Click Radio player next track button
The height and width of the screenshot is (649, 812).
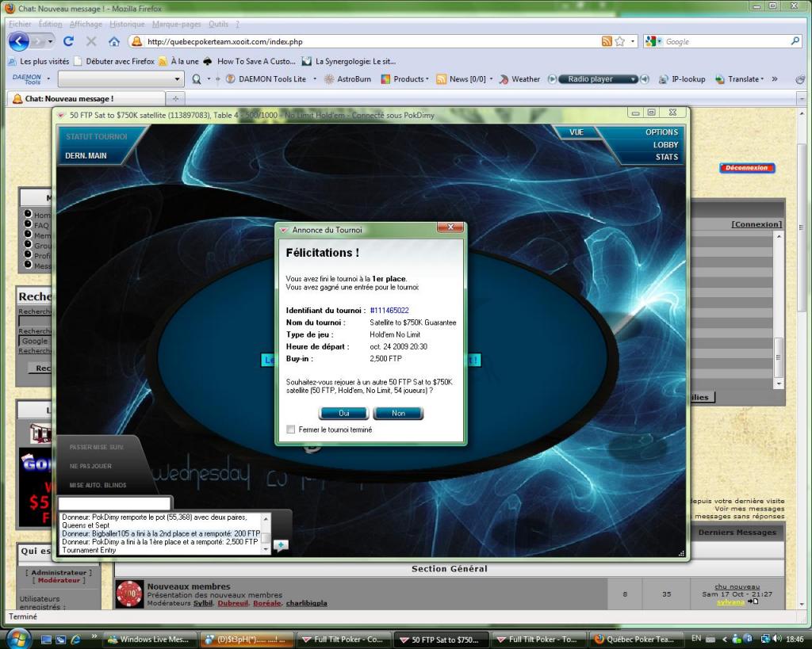(x=644, y=79)
